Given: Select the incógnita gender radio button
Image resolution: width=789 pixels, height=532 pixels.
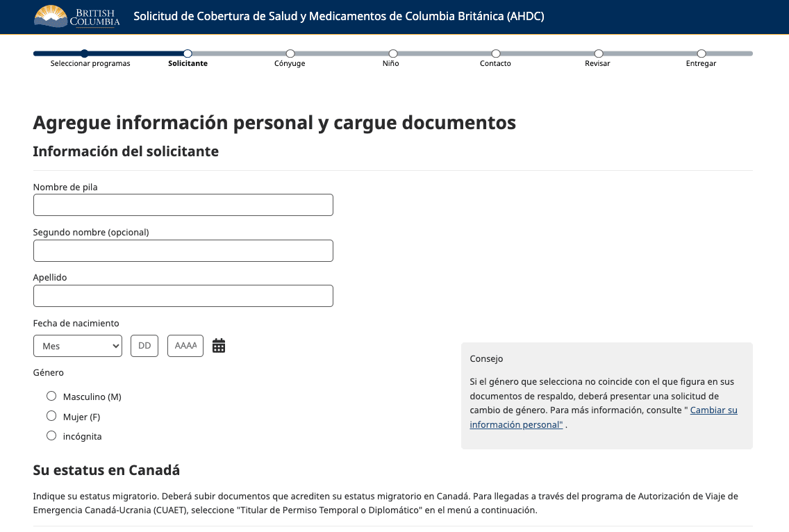Looking at the screenshot, I should (51, 436).
